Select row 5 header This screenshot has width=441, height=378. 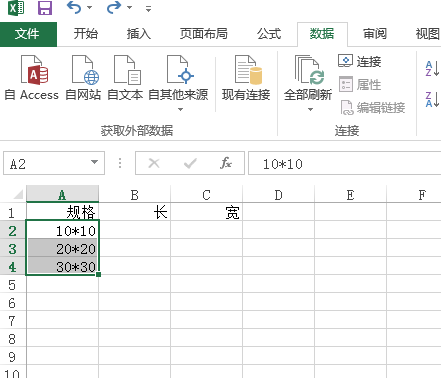point(13,284)
